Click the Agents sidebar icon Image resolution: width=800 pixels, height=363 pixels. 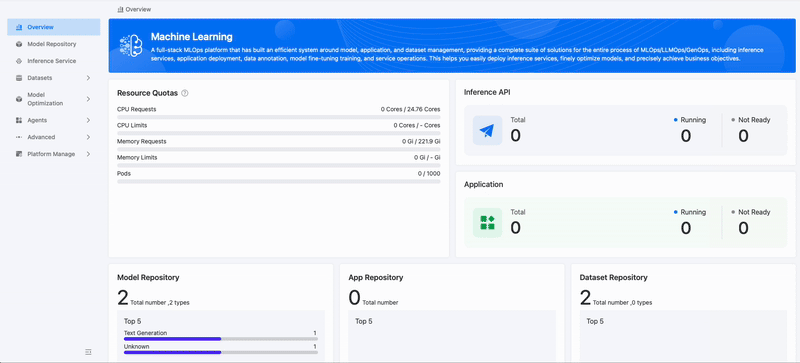[19, 120]
